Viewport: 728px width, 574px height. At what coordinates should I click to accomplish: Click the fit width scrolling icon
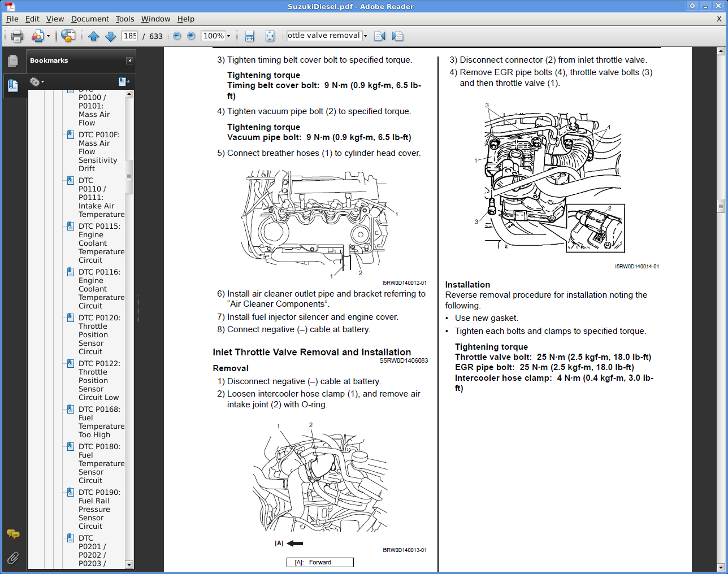[250, 36]
